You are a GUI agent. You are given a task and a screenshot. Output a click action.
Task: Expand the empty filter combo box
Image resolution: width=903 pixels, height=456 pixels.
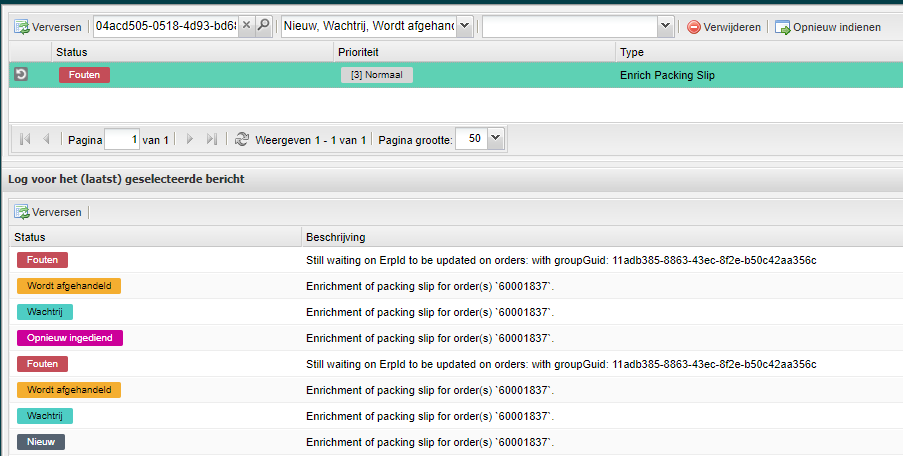[665, 27]
